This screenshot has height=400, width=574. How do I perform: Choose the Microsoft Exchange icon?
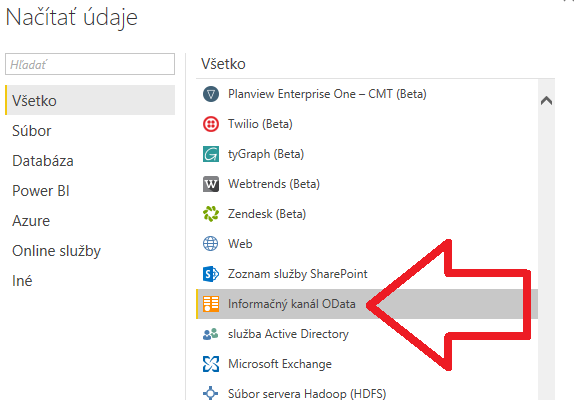[x=211, y=364]
